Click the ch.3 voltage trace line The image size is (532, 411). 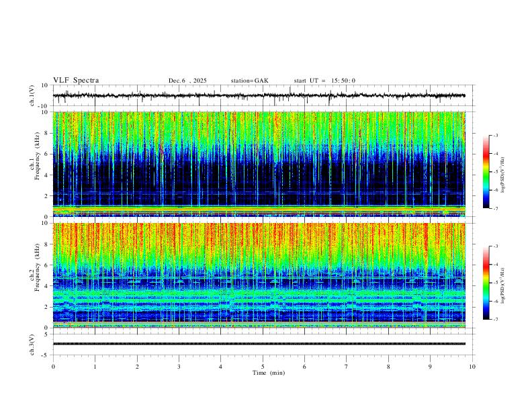click(x=259, y=344)
